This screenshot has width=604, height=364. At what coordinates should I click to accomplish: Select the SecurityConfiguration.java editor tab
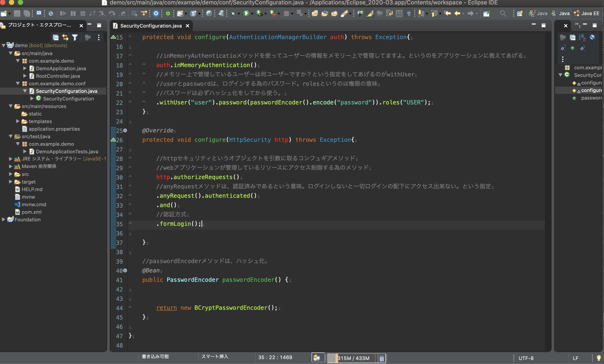click(x=151, y=26)
